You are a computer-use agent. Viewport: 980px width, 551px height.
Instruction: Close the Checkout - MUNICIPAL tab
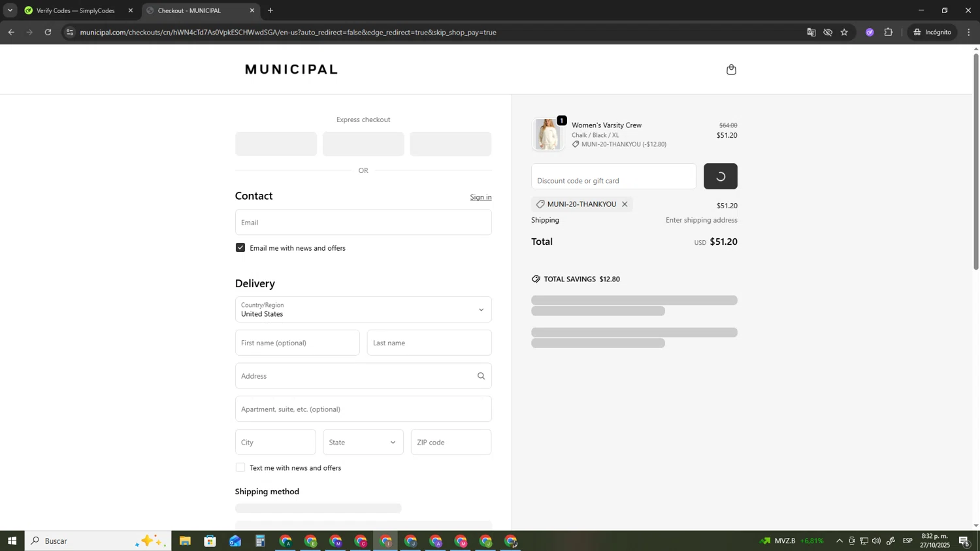[252, 10]
